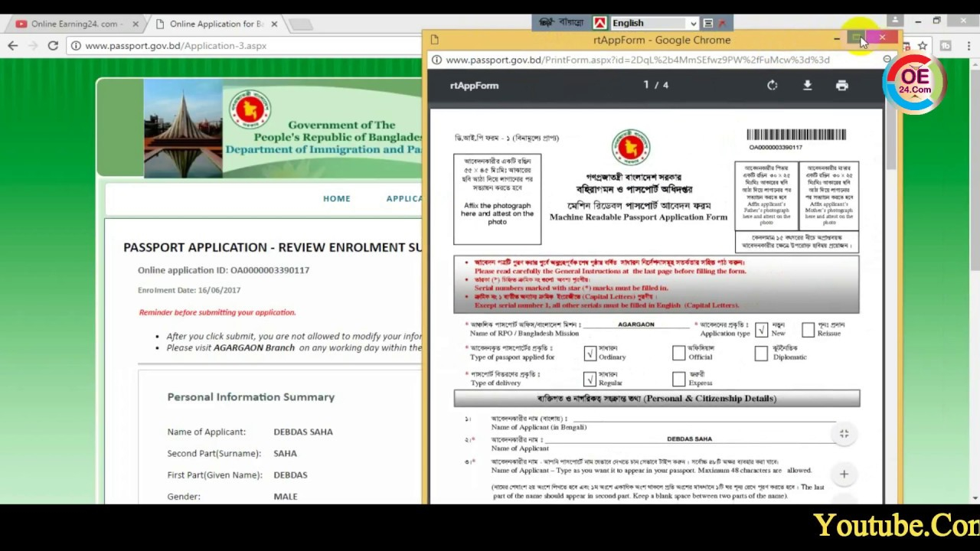Click applicant photograph box on PDF

497,199
